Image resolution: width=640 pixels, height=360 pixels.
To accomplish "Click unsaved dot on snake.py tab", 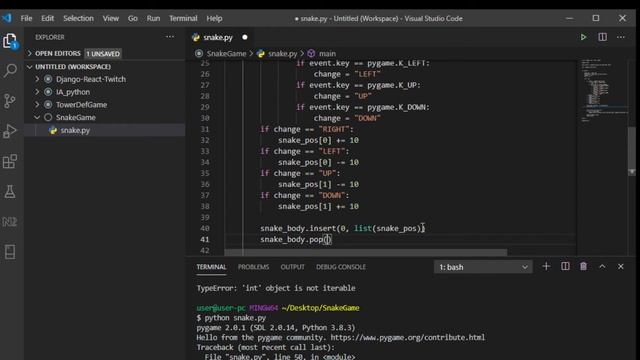I will (244, 38).
